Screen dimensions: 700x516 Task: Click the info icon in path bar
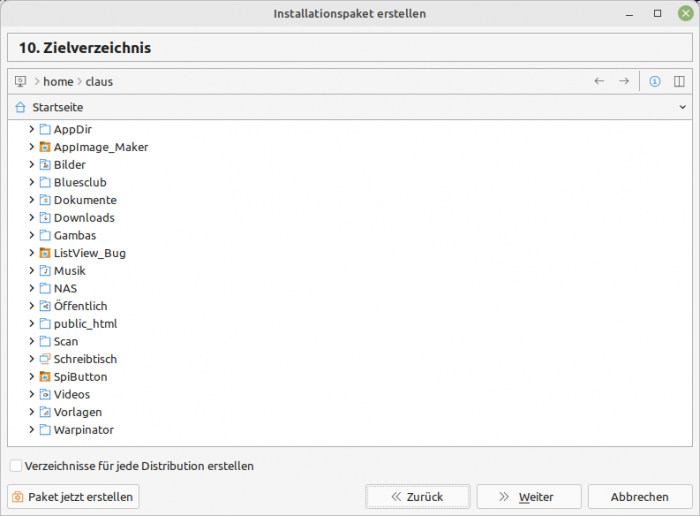[x=655, y=81]
